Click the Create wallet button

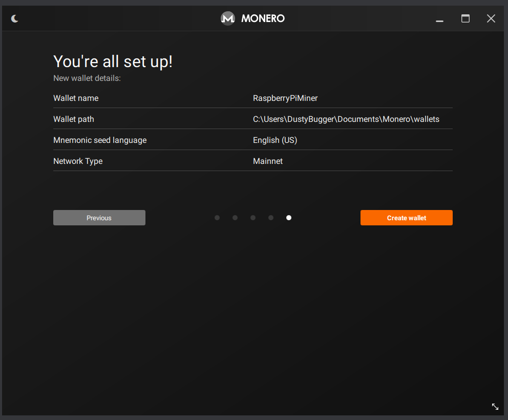[407, 218]
